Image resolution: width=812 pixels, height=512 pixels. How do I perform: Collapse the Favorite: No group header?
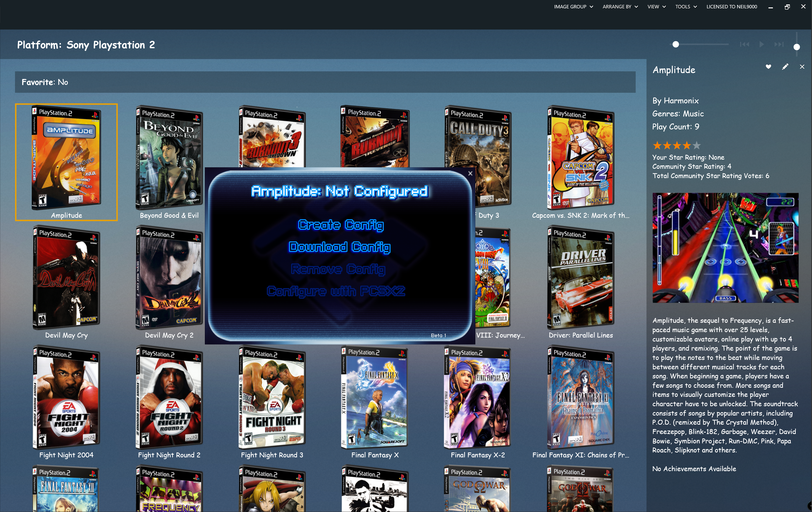click(325, 82)
